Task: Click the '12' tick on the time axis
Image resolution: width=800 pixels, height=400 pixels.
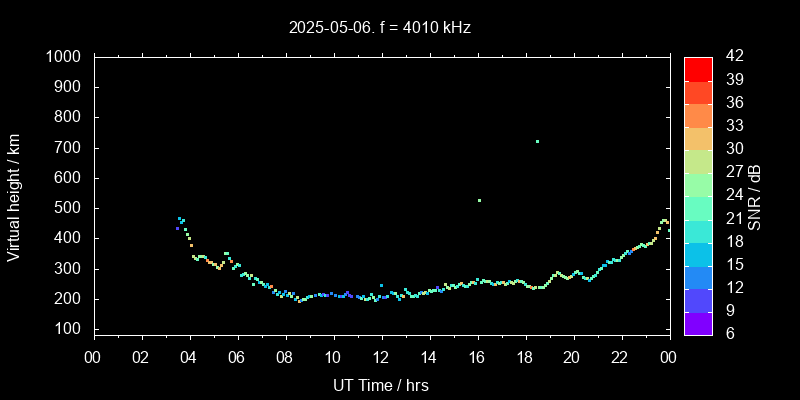Action: coord(380,356)
